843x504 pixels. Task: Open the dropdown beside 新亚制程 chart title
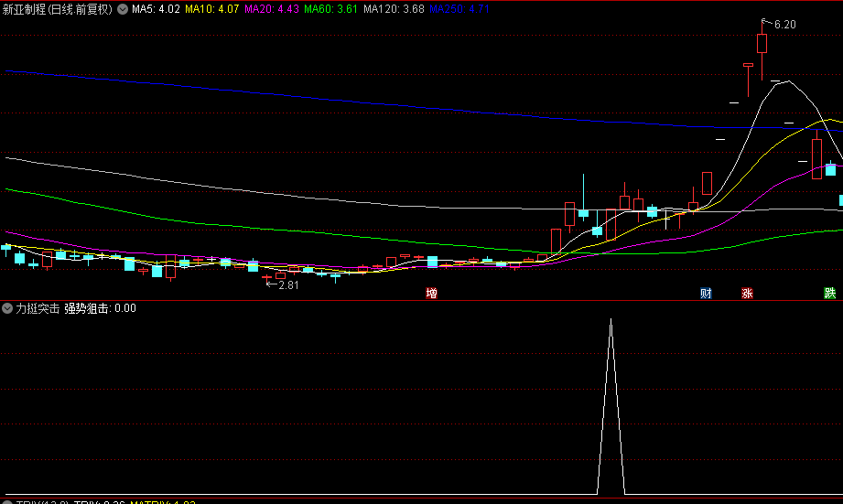123,9
